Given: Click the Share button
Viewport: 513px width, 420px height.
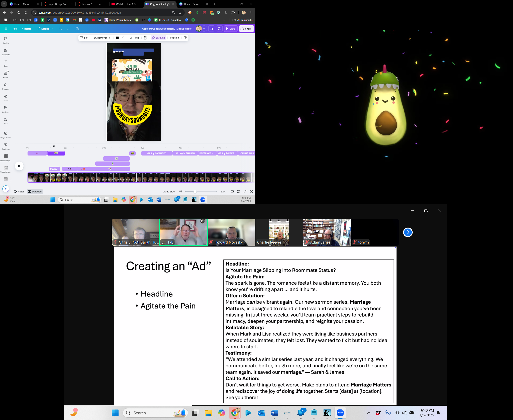Looking at the screenshot, I should tap(246, 29).
